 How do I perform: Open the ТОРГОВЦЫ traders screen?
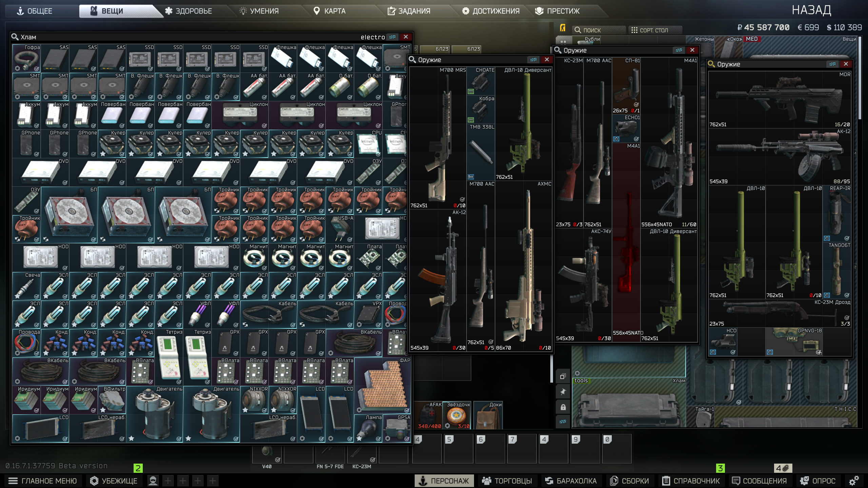click(x=507, y=481)
